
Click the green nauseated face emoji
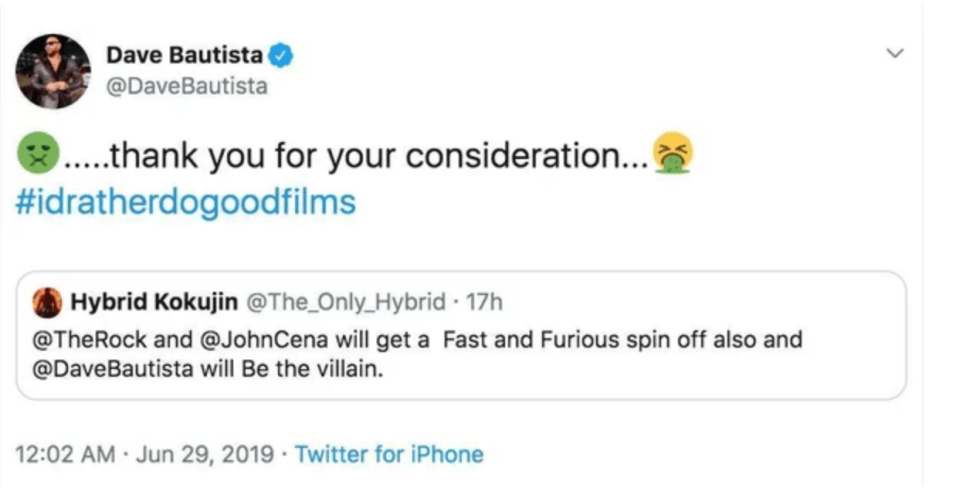(37, 154)
